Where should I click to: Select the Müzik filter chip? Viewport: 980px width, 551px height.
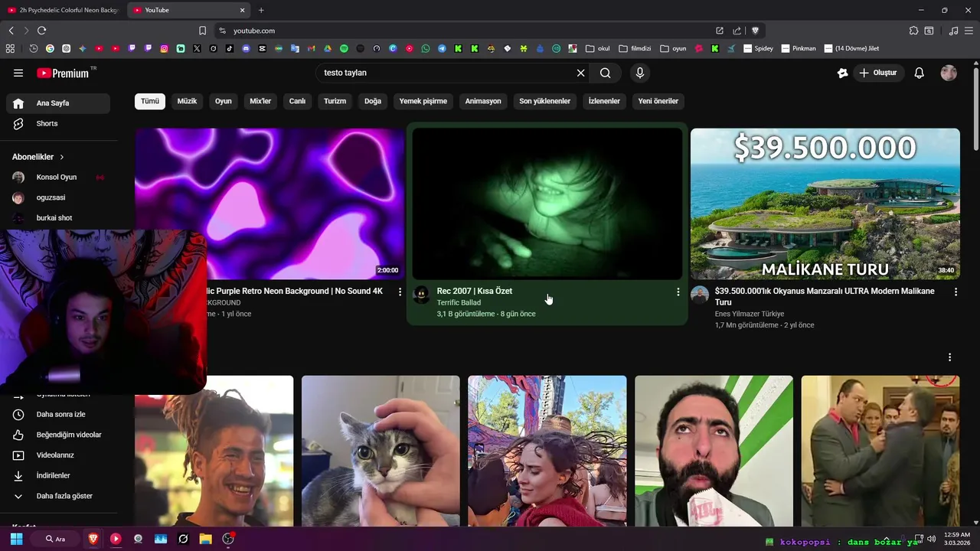188,101
